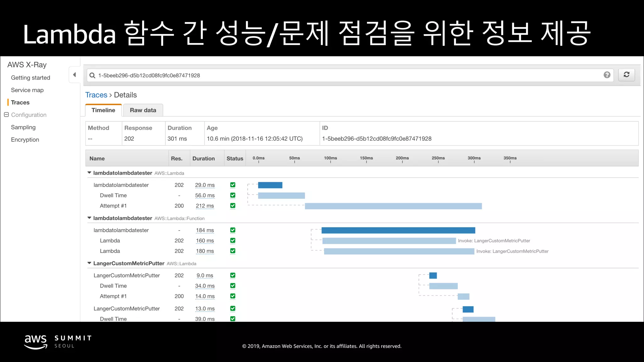This screenshot has height=362, width=644.
Task: Select the 29.0 ms dark blue timeline bar
Action: point(270,185)
